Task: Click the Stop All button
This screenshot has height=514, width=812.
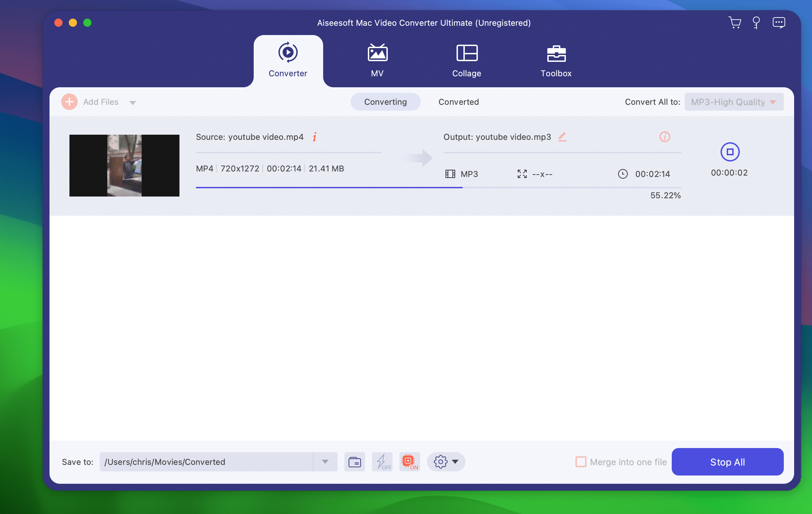Action: tap(727, 462)
